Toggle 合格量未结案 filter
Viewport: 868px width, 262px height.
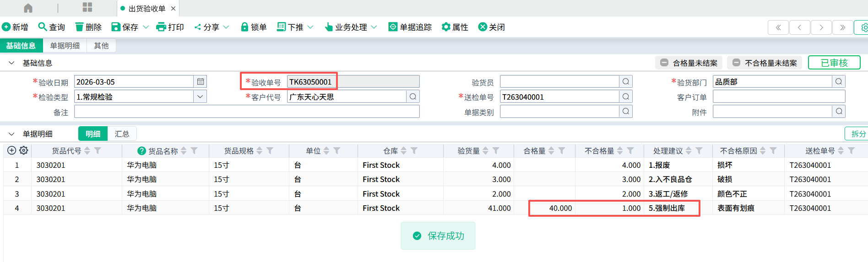pyautogui.click(x=689, y=63)
